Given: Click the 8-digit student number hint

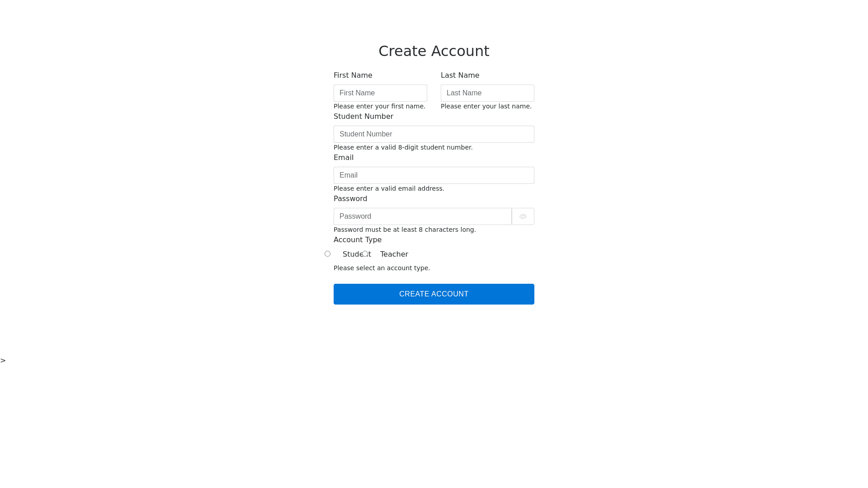Looking at the screenshot, I should (x=403, y=147).
